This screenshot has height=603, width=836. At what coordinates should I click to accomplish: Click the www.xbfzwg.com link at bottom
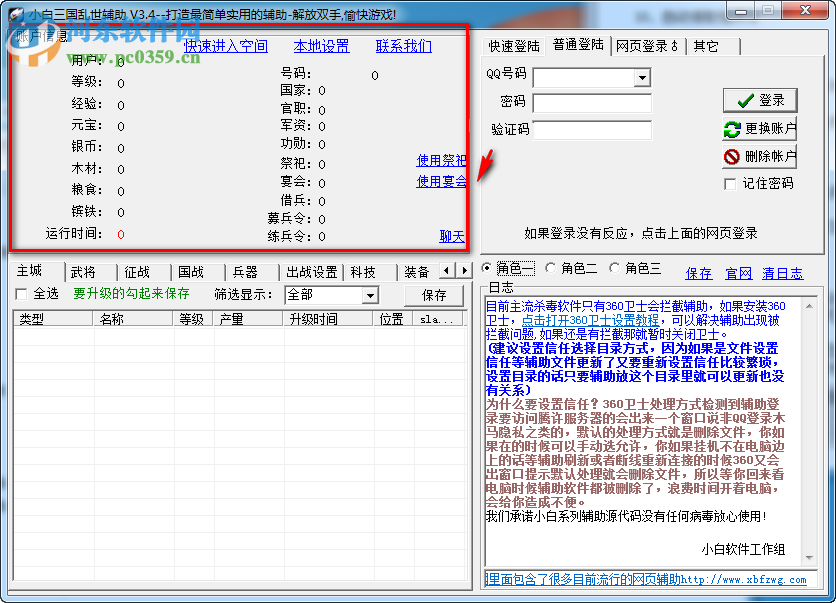point(743,580)
